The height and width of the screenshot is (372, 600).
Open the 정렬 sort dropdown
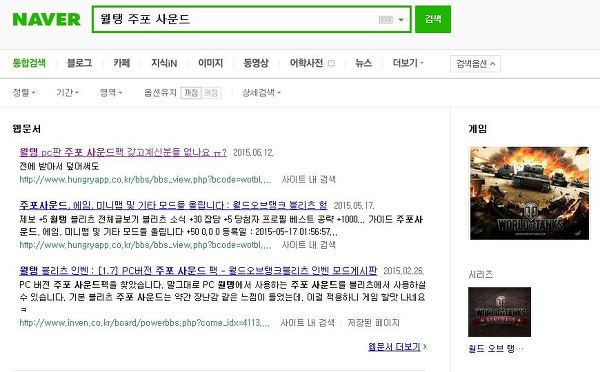point(24,93)
